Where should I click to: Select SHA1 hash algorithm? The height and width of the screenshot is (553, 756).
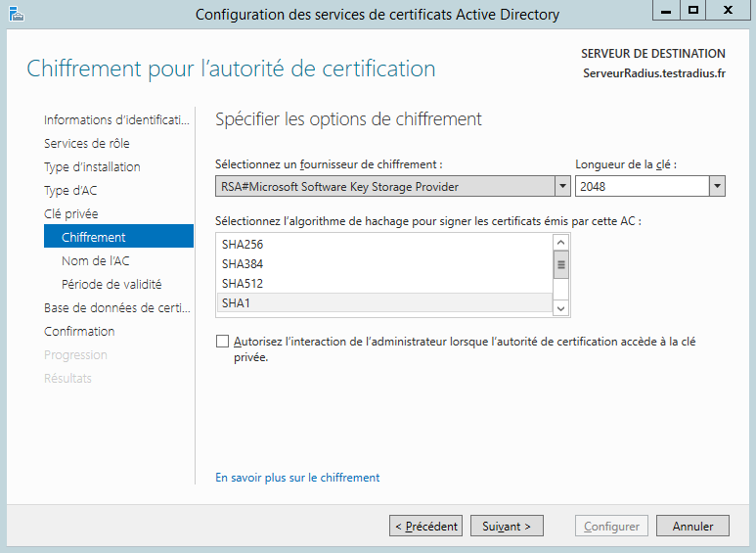coord(236,303)
